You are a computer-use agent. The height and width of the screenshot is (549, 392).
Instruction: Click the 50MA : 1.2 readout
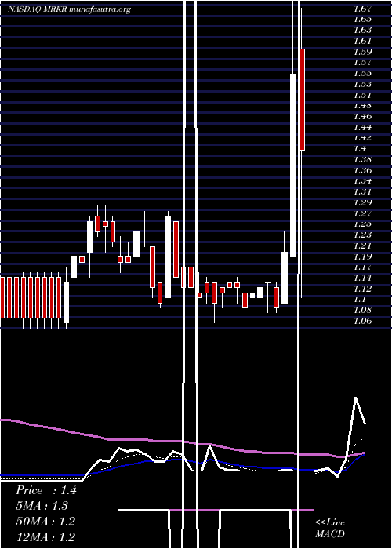(45, 522)
